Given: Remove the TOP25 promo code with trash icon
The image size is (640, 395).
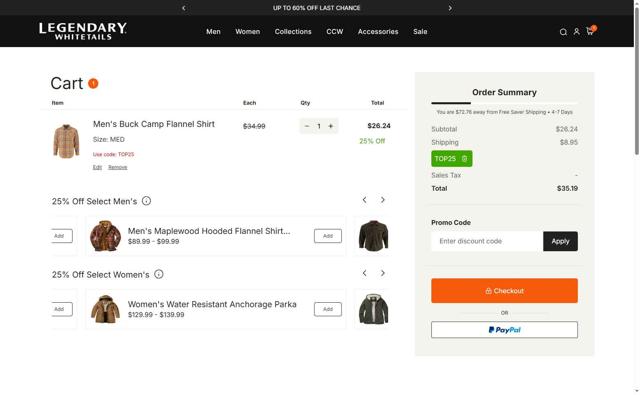Looking at the screenshot, I should click(x=464, y=159).
